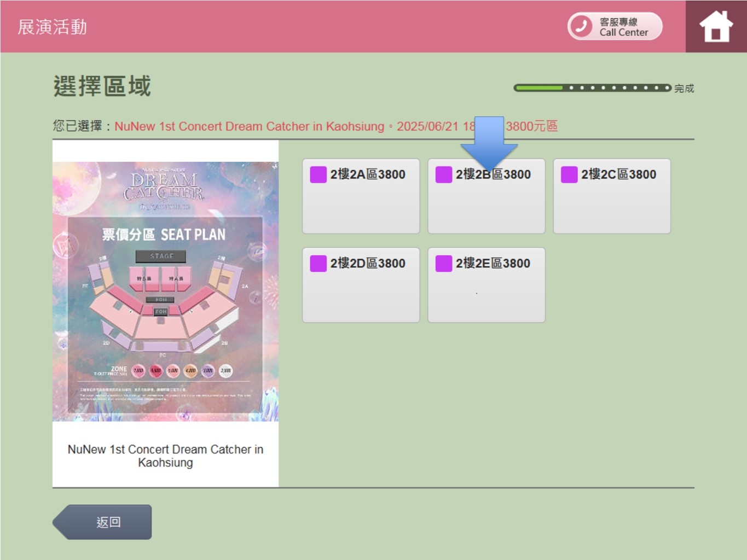
Task: Click the purple swatch beside 2樓2E區
Action: (x=443, y=264)
